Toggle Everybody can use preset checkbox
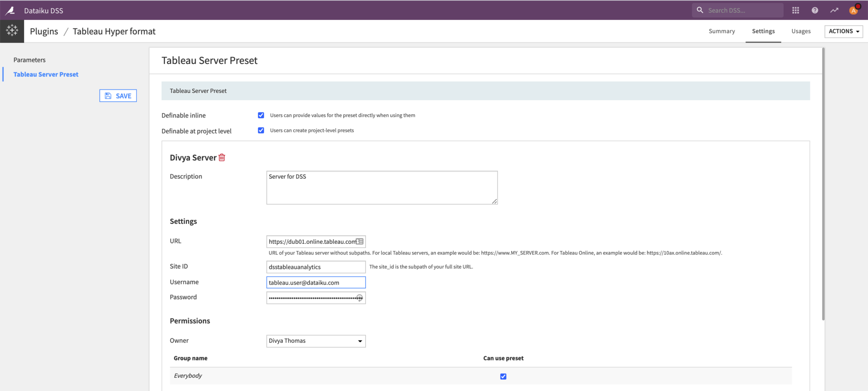Screen dimensions: 868x391 click(503, 376)
